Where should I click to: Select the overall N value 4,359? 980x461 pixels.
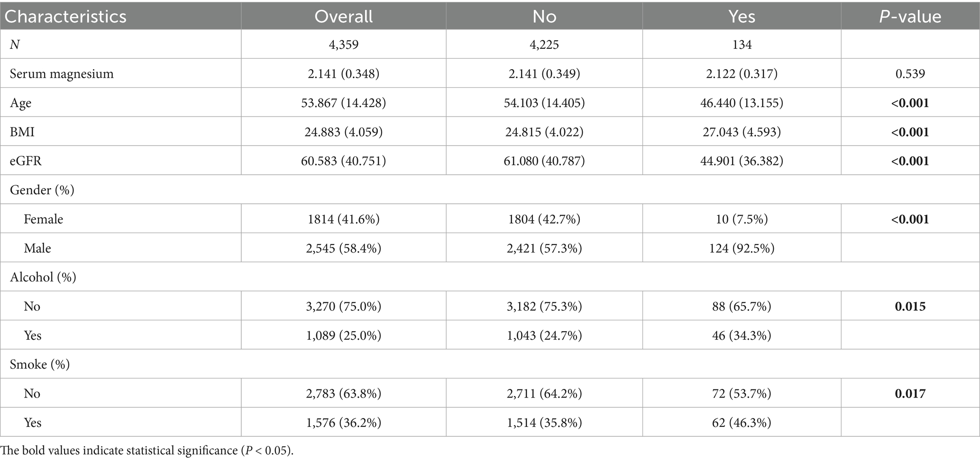pos(343,45)
